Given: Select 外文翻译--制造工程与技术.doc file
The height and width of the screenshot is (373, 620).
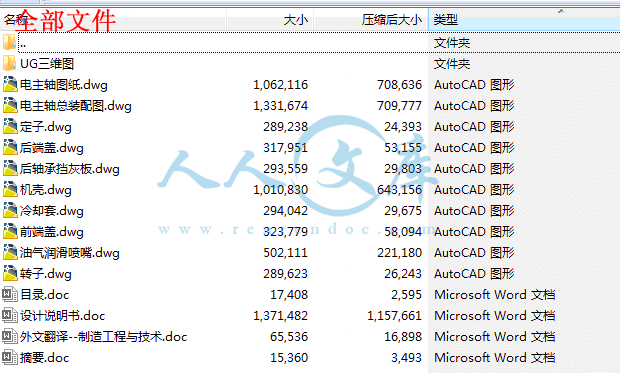Looking at the screenshot, I should tap(103, 337).
